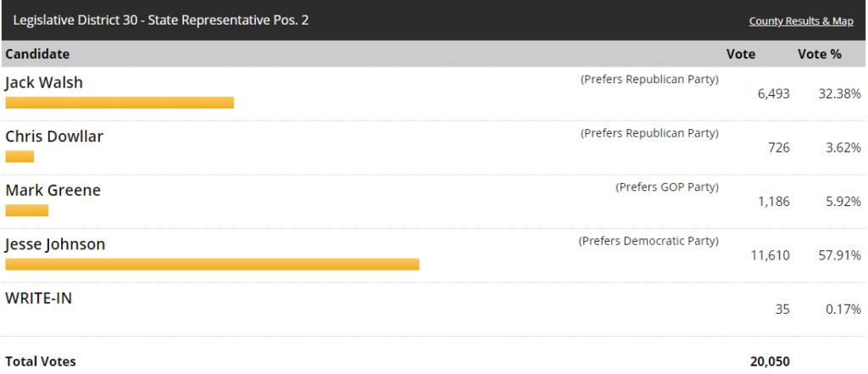Screen dimensions: 868x374
Task: Click the Candidate column header
Action: [37, 54]
